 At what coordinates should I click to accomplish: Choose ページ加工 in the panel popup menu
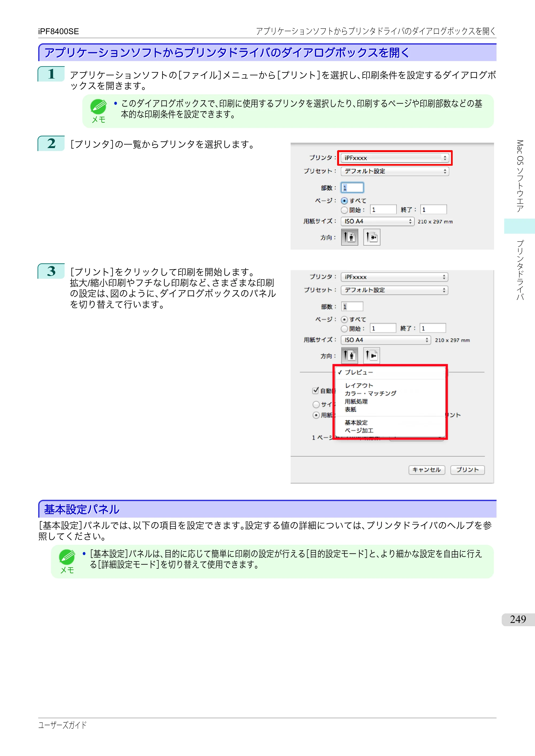pyautogui.click(x=390, y=430)
